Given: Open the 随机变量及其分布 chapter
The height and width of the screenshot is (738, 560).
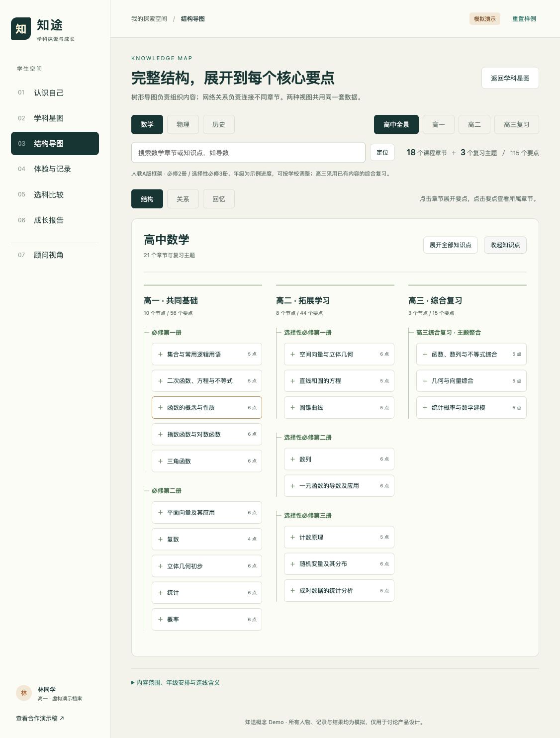Looking at the screenshot, I should (339, 564).
